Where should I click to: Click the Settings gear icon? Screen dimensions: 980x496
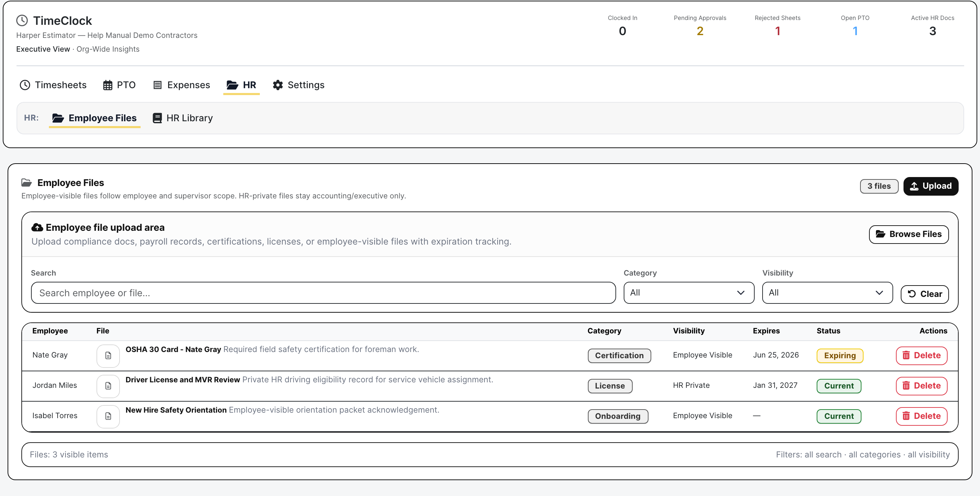coord(278,85)
